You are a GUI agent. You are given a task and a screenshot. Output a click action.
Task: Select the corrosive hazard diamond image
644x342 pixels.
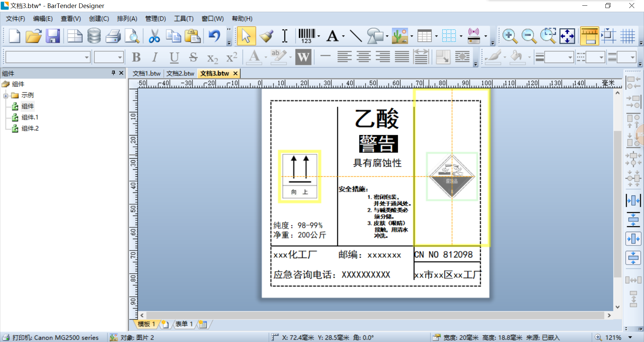[452, 176]
